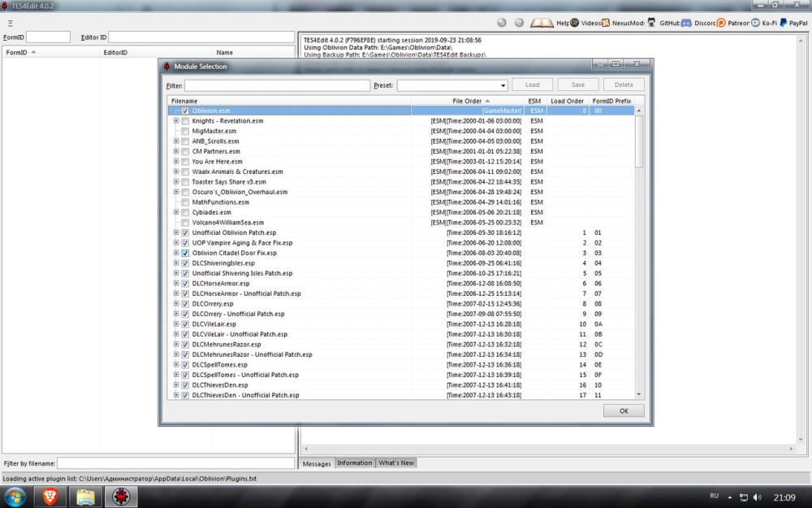812x508 pixels.
Task: Select the DLCSpellTomes.esp row
Action: tap(401, 365)
